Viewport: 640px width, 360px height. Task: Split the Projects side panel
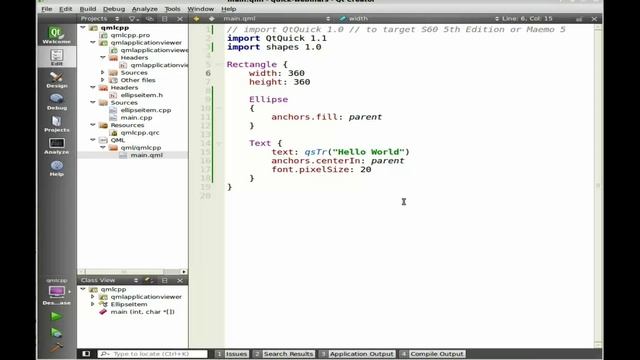[164, 19]
